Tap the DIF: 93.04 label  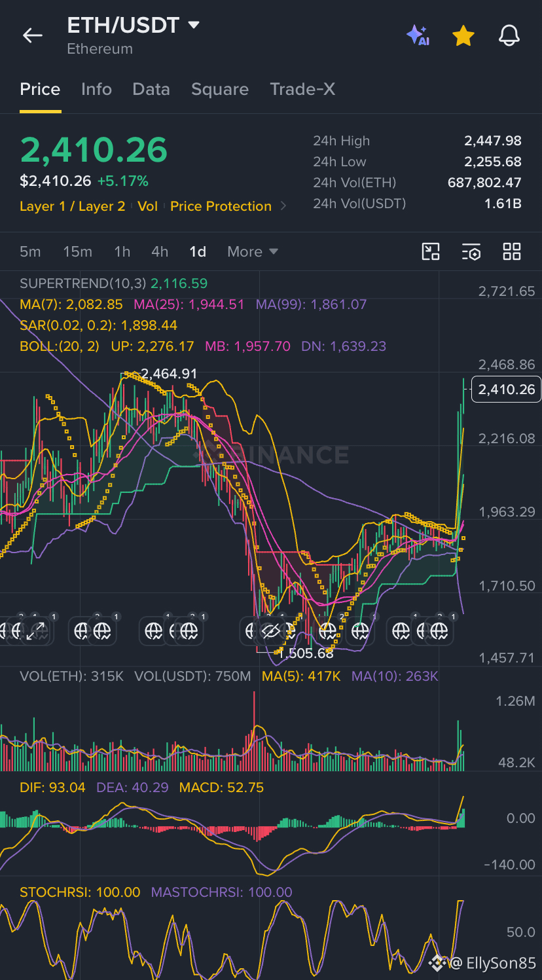click(x=52, y=788)
